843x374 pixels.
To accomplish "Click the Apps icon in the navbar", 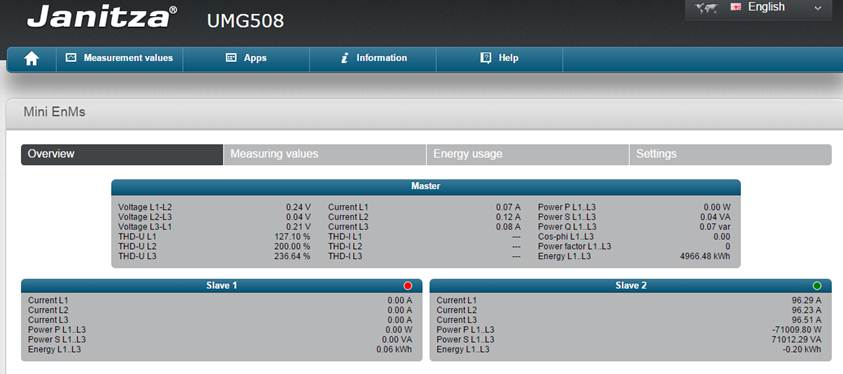I will point(231,57).
